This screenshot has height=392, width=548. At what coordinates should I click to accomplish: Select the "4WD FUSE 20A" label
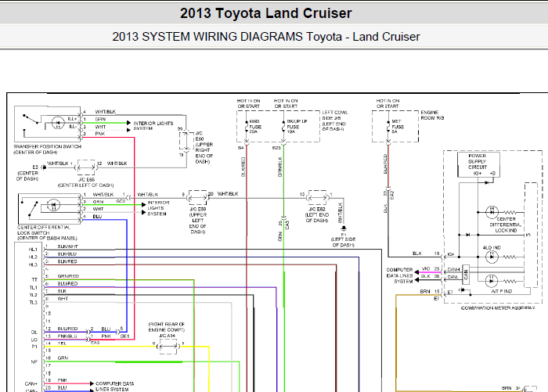coord(255,127)
